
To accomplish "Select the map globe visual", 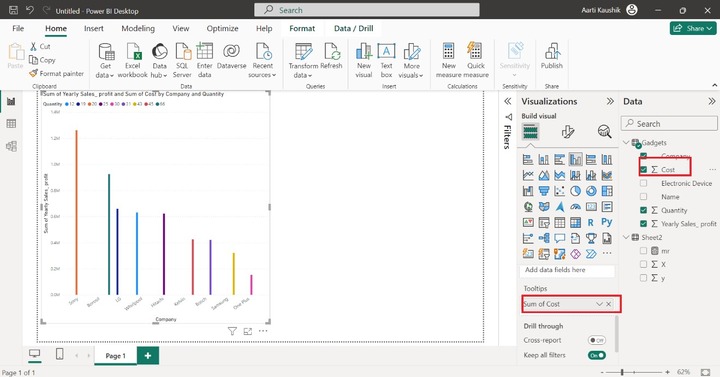I will 528,207.
